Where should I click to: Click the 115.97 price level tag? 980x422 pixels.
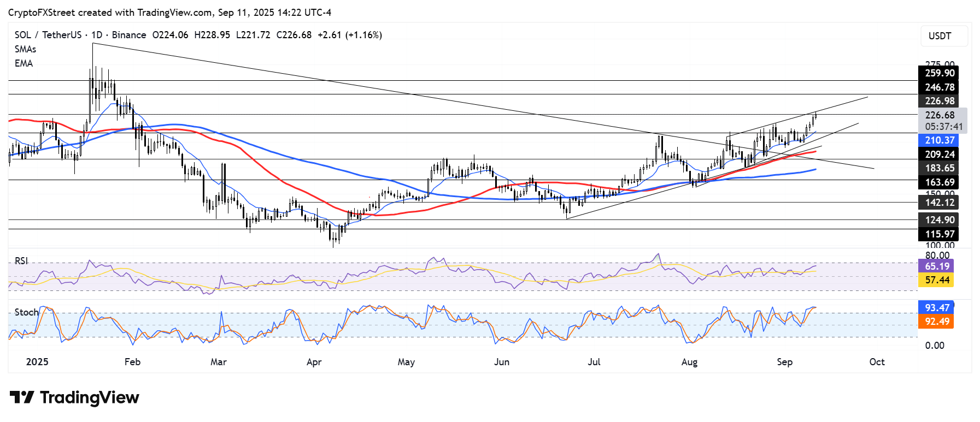938,234
